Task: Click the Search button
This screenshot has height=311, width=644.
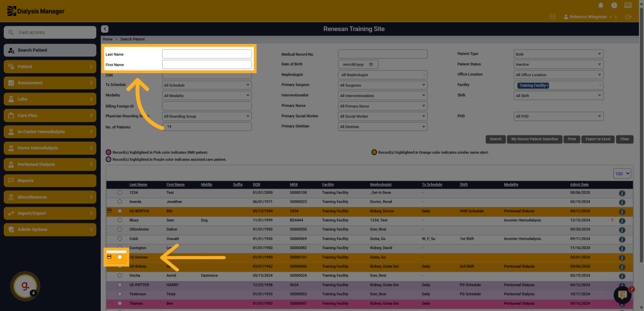Action: 496,139
